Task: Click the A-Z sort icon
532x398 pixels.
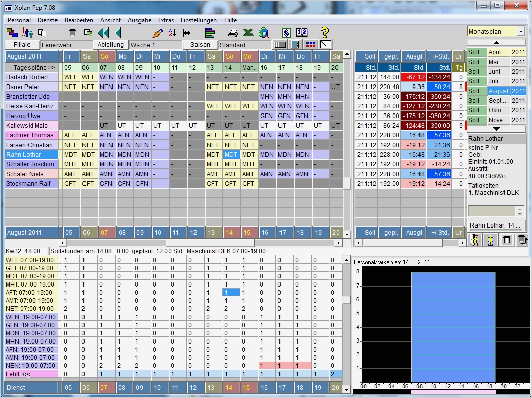Action: tap(173, 33)
